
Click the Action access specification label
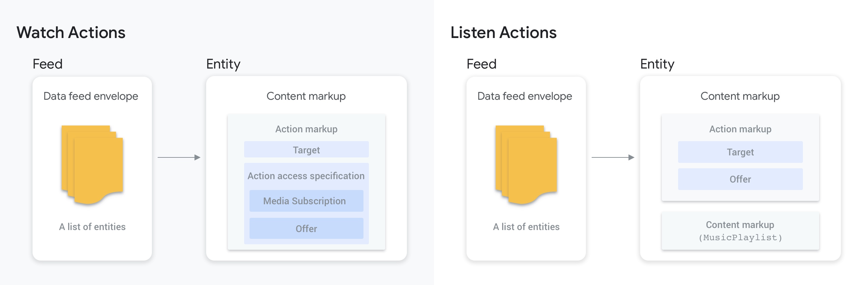tap(306, 176)
